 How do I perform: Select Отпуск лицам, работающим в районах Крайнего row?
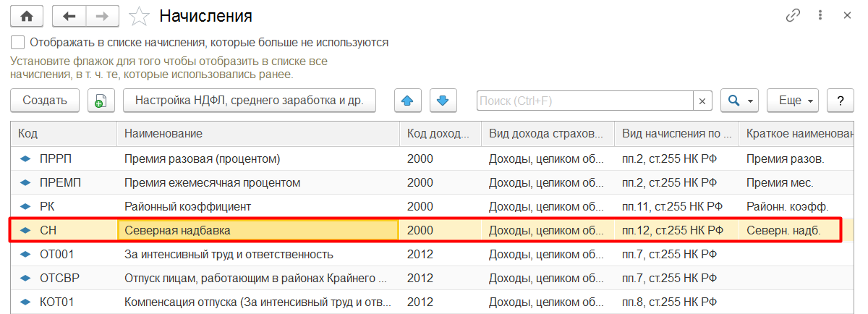(x=258, y=278)
